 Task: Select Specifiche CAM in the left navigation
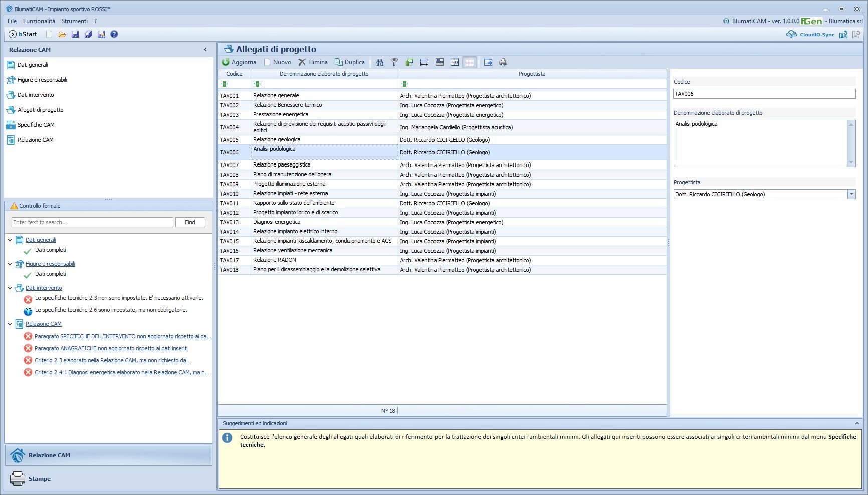tap(36, 125)
